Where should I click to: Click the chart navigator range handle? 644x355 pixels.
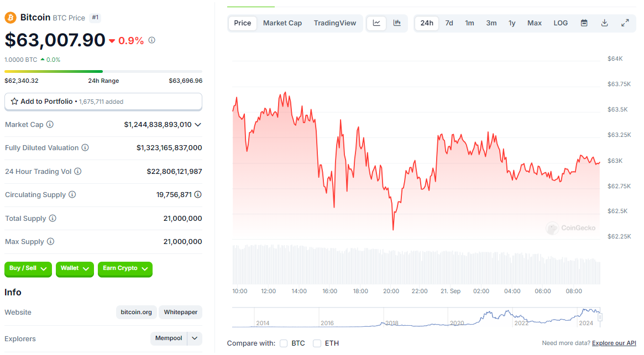[600, 317]
